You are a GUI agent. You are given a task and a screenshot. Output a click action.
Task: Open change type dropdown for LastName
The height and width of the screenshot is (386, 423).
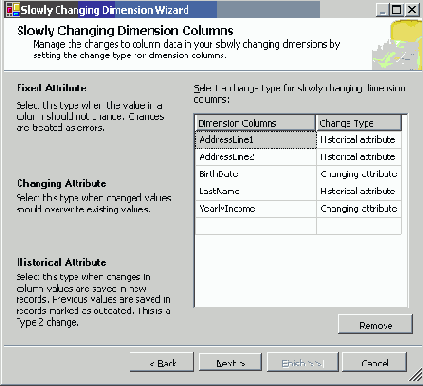point(359,191)
